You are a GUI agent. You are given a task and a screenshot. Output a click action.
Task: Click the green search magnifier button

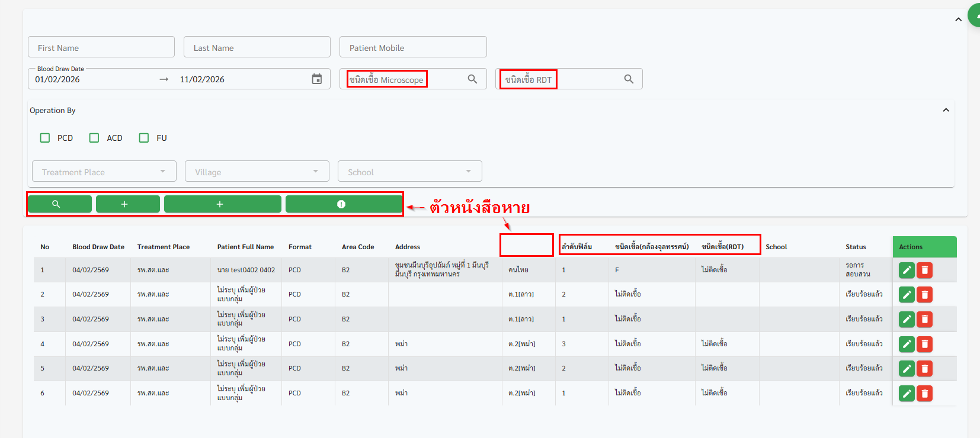coord(59,204)
